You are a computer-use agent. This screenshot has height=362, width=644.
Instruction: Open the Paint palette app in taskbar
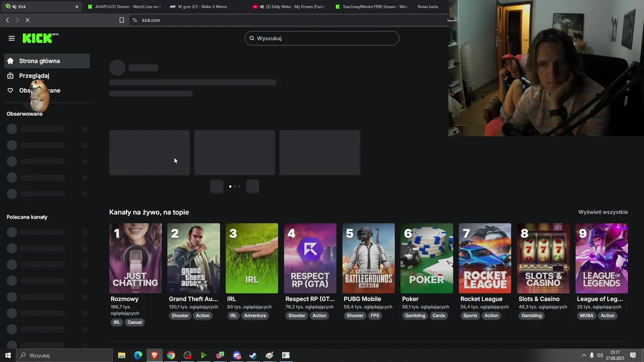point(270,355)
